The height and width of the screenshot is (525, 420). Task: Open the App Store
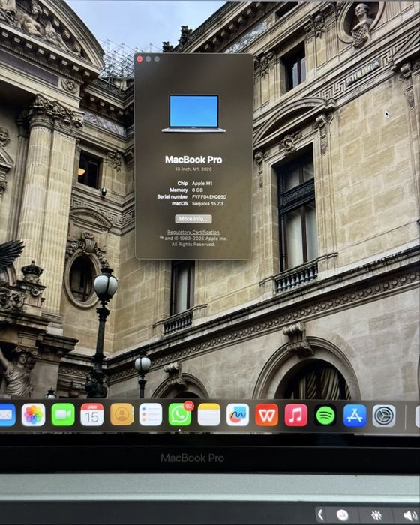355,415
